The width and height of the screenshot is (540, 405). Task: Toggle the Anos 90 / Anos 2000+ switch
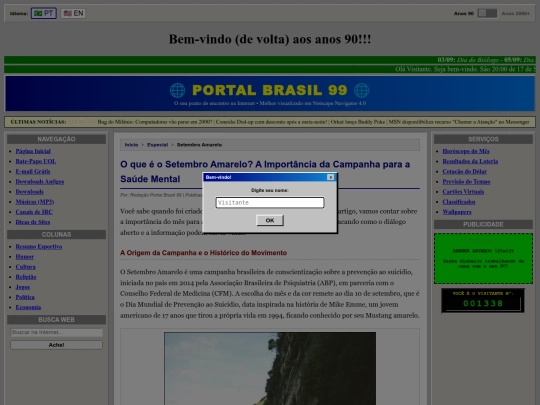[487, 13]
